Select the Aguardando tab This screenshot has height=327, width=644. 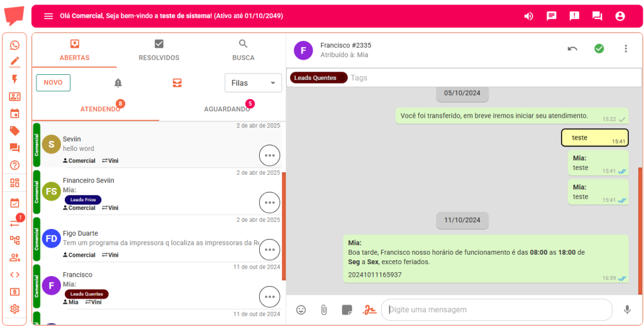point(226,109)
